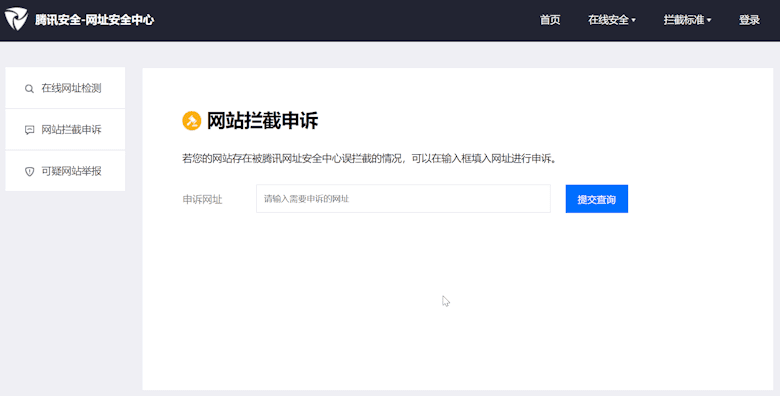Click the 申诉网址 field label
780x396 pixels.
pos(202,199)
